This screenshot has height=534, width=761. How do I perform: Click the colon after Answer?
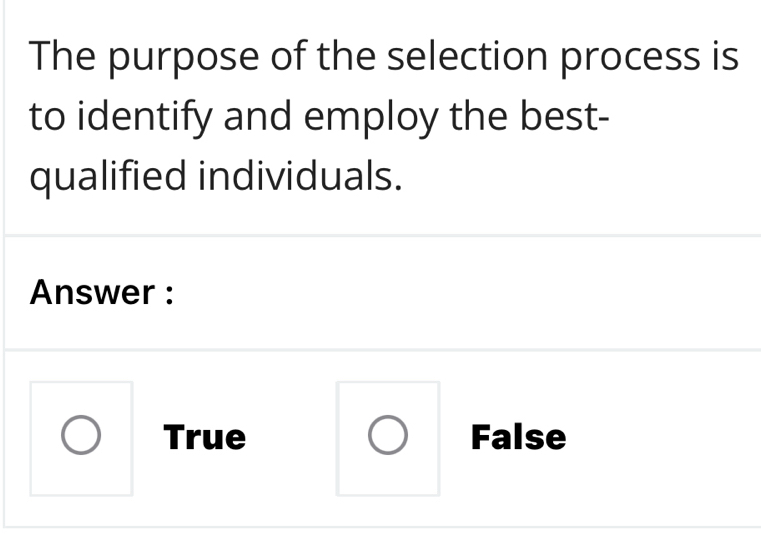click(x=170, y=294)
